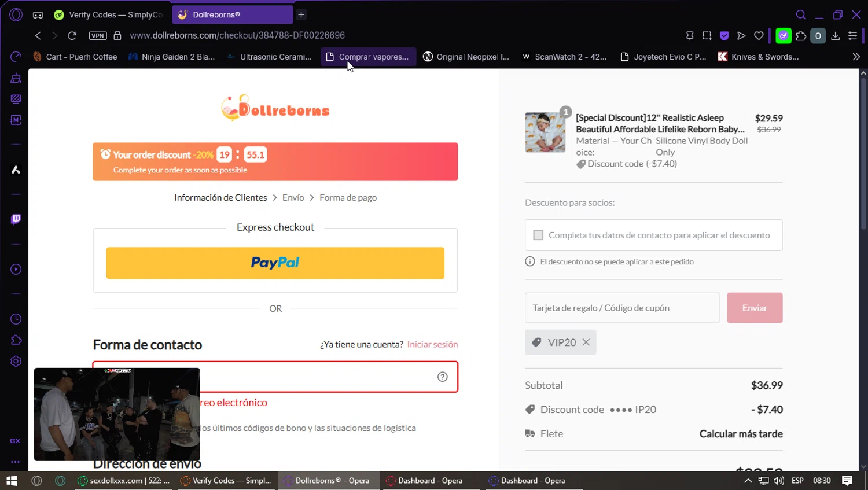Image resolution: width=868 pixels, height=490 pixels.
Task: Open Ninja Gaiden 2 bookmark
Action: coord(171,57)
